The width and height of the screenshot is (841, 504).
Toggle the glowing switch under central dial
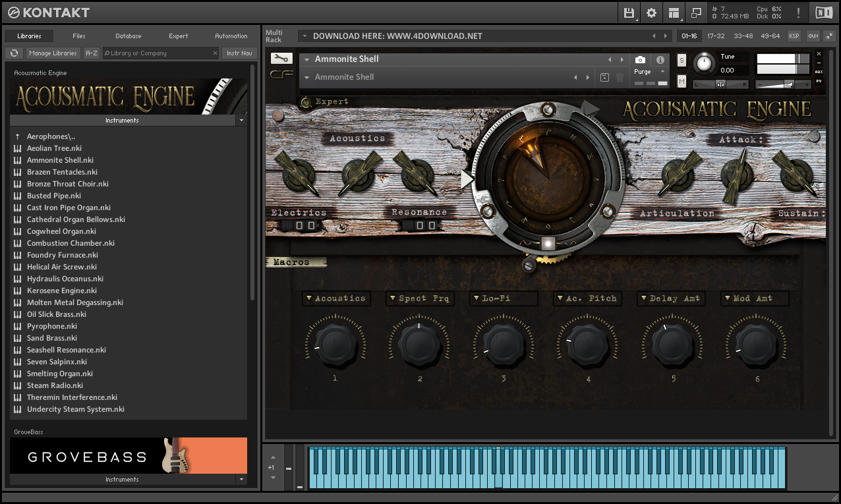pos(548,244)
